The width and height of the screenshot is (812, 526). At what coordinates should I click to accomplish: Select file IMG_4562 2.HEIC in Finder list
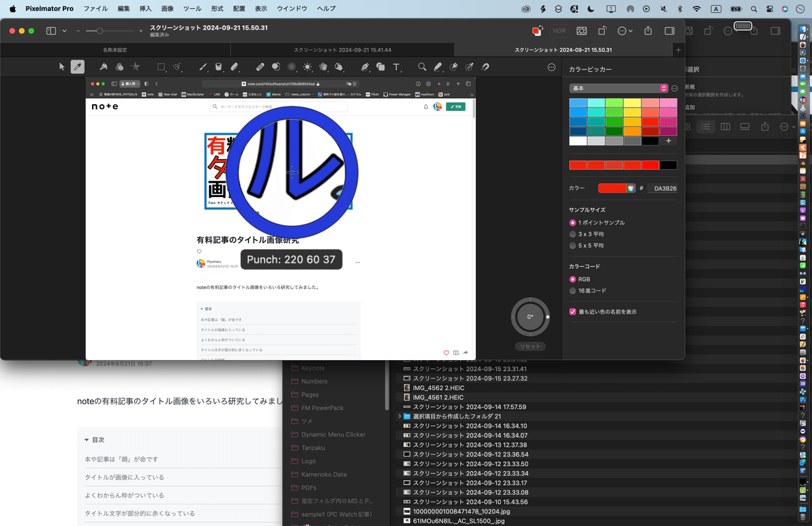(438, 387)
